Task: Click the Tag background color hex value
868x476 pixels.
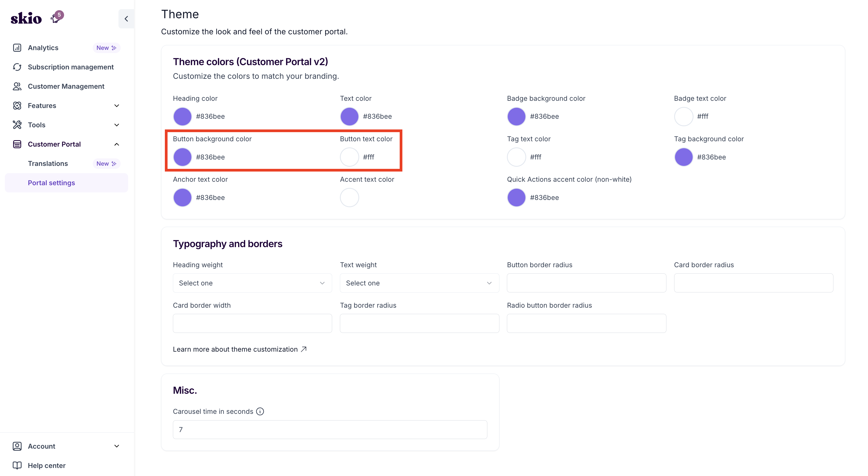Action: coord(712,157)
